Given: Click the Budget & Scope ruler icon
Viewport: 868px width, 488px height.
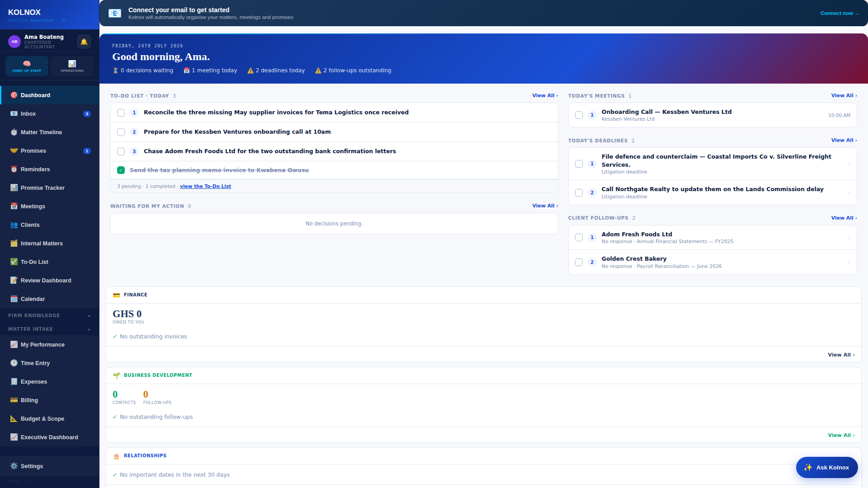Looking at the screenshot, I should [x=14, y=418].
